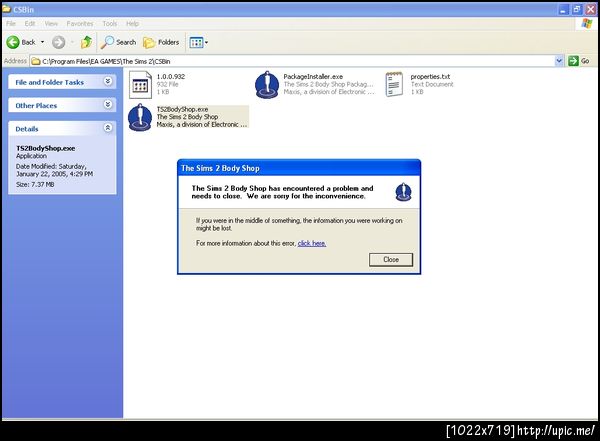Follow the 'click here' error link

(x=312, y=243)
